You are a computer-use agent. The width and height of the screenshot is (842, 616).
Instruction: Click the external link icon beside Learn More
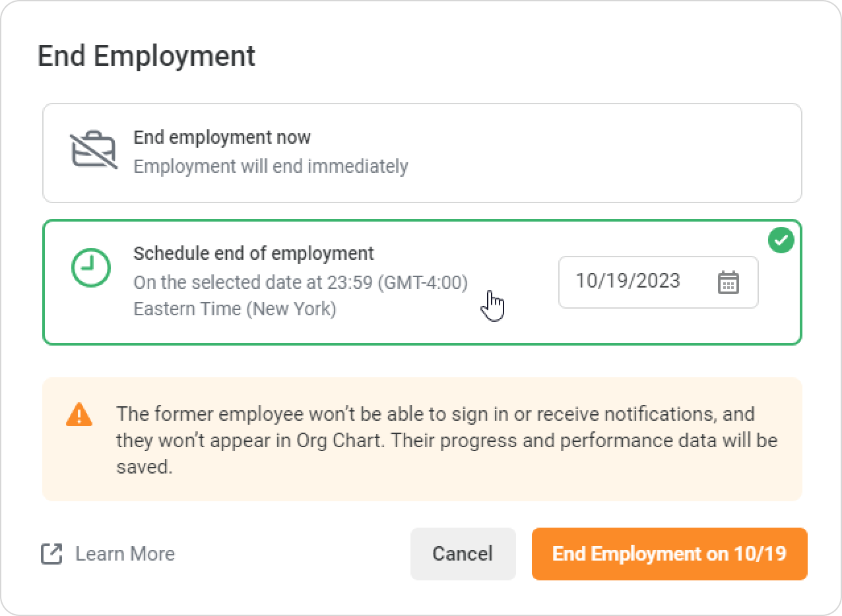[x=51, y=554]
